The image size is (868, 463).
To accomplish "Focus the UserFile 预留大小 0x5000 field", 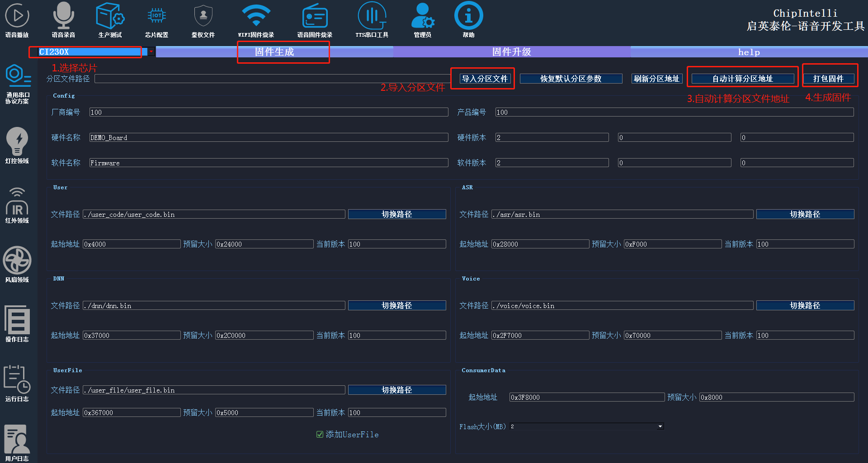I will 264,412.
